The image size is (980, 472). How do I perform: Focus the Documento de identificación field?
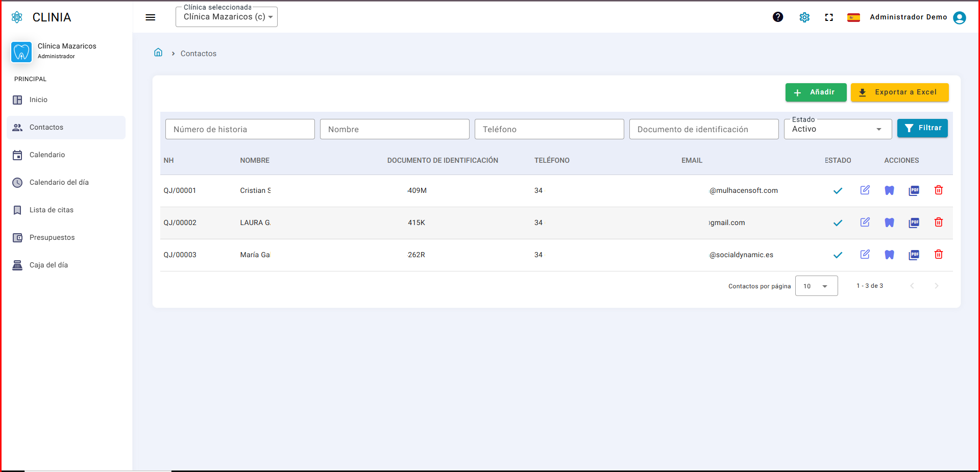point(704,129)
